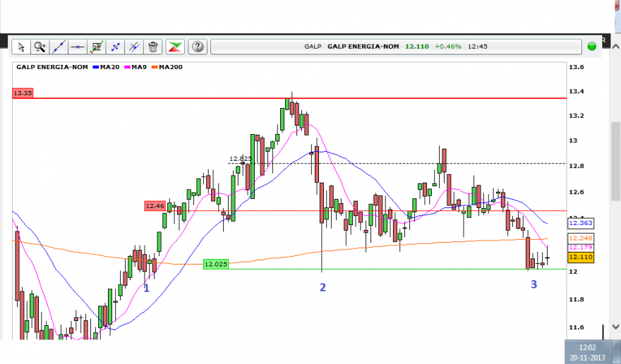Click the 12:45 quote time
Image resolution: width=621 pixels, height=364 pixels.
pyautogui.click(x=477, y=47)
